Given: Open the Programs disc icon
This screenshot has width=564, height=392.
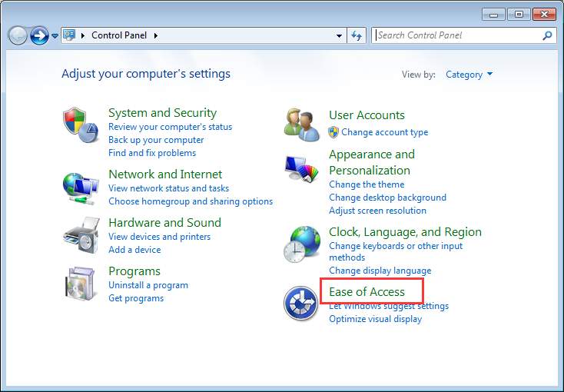Looking at the screenshot, I should tap(81, 284).
